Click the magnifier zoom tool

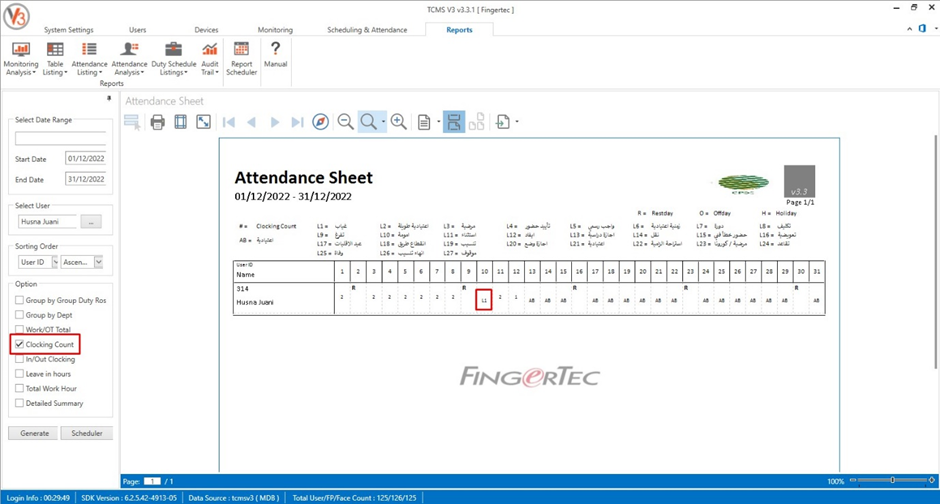(x=368, y=122)
